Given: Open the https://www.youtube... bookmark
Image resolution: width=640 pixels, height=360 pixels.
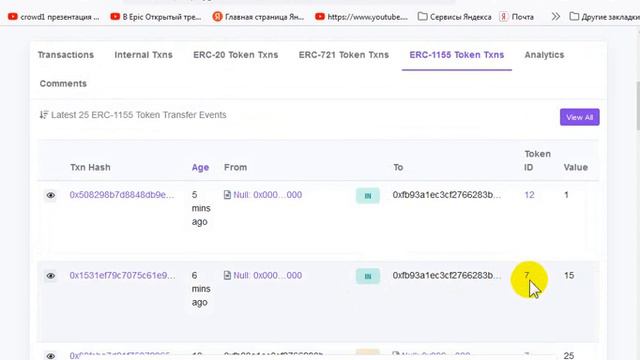Looking at the screenshot, I should pyautogui.click(x=362, y=17).
